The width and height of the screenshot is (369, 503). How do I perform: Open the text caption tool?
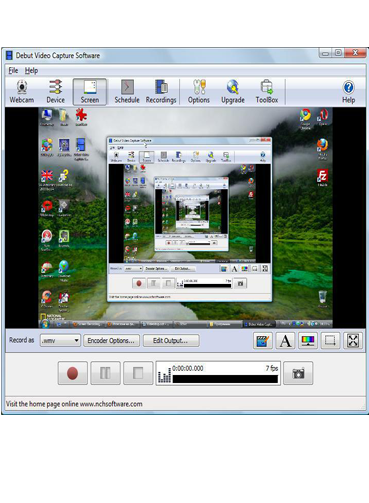click(x=285, y=341)
